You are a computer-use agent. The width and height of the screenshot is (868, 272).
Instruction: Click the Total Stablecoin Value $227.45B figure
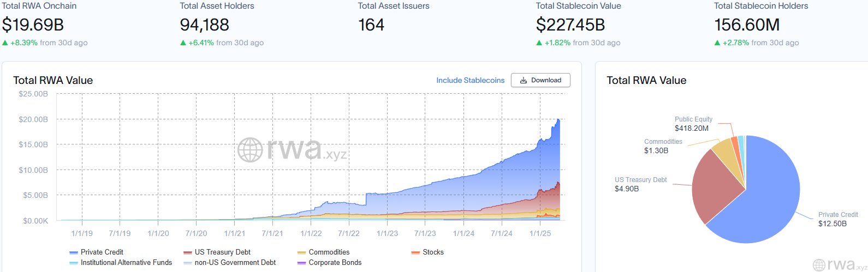point(570,25)
